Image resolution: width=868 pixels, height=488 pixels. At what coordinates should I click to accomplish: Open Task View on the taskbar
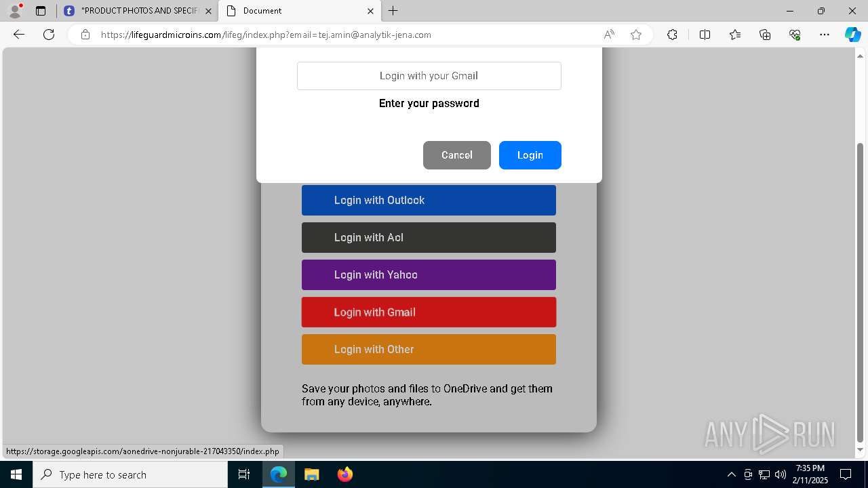(244, 474)
